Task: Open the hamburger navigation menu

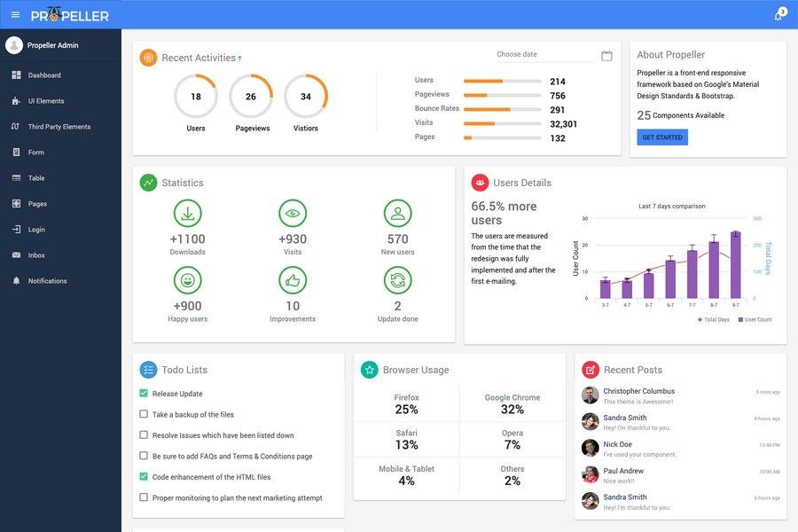Action: [x=14, y=14]
